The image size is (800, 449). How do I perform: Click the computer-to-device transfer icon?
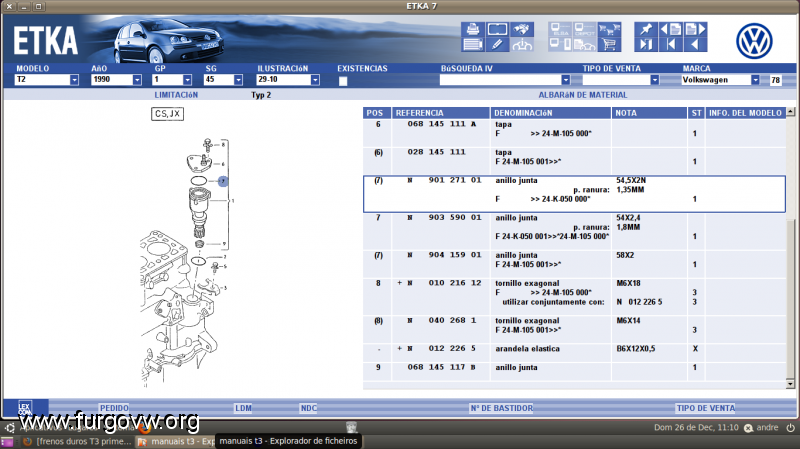560,44
